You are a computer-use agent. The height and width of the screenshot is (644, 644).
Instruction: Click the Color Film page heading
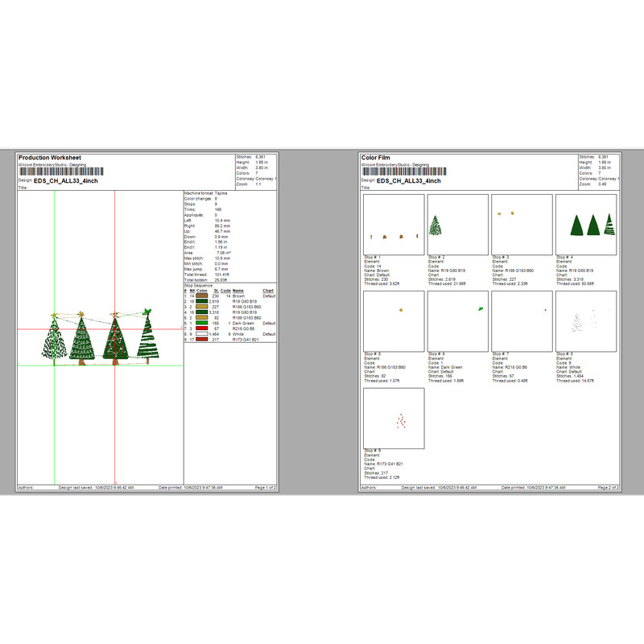pyautogui.click(x=382, y=158)
